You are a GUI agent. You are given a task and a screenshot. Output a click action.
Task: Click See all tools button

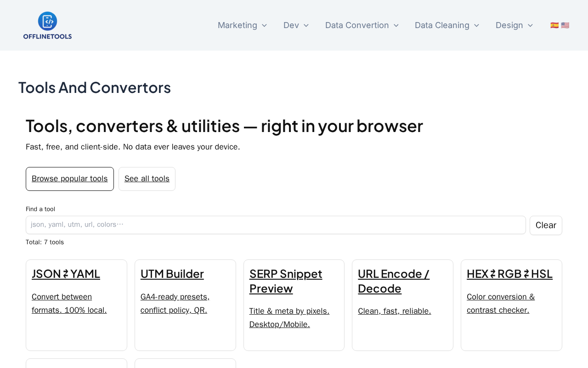tap(147, 179)
